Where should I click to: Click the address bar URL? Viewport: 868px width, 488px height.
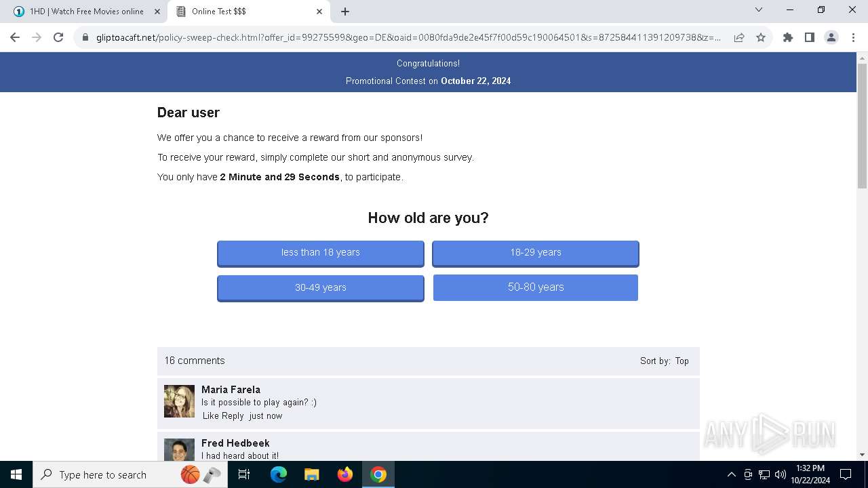pyautogui.click(x=408, y=37)
